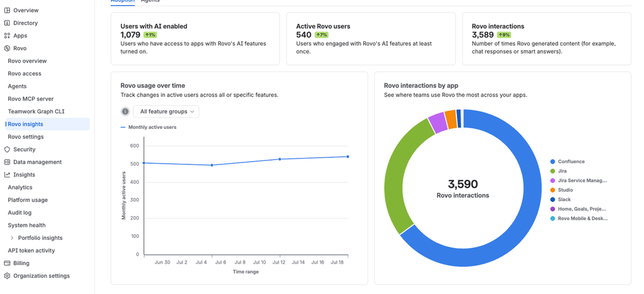
Task: Click the Jul 5 line data point
Action: (212, 165)
